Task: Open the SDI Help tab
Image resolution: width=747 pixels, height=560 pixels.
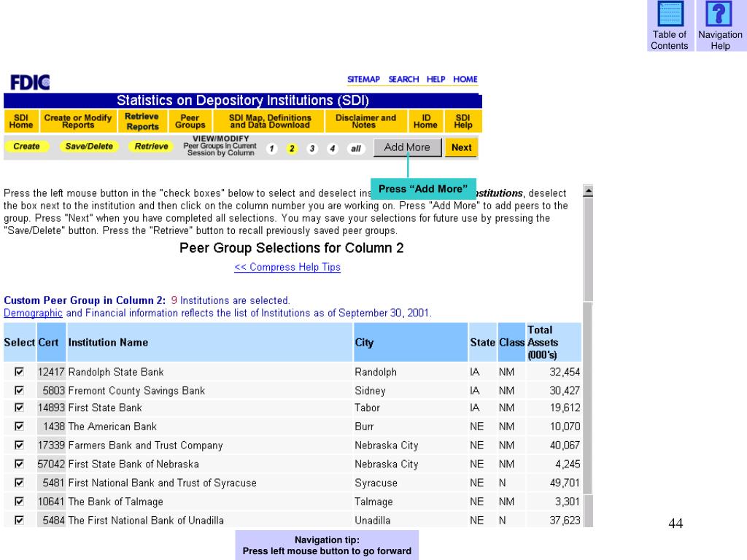Action: 462,121
